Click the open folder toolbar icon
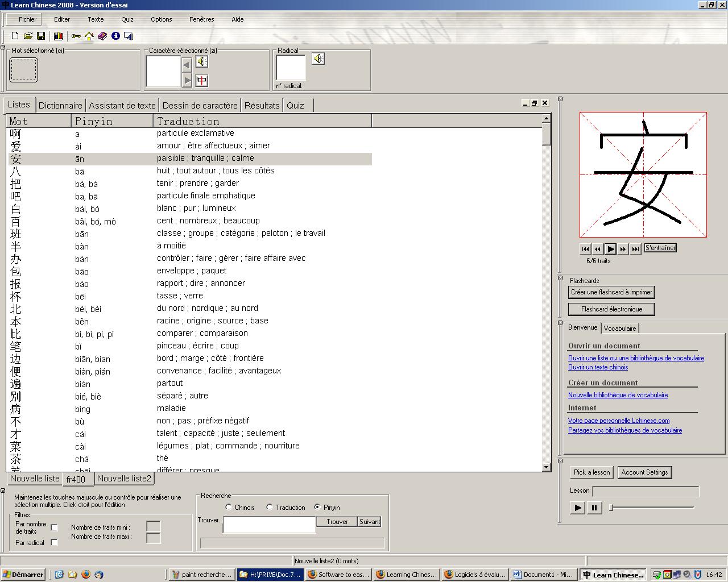 [x=28, y=36]
